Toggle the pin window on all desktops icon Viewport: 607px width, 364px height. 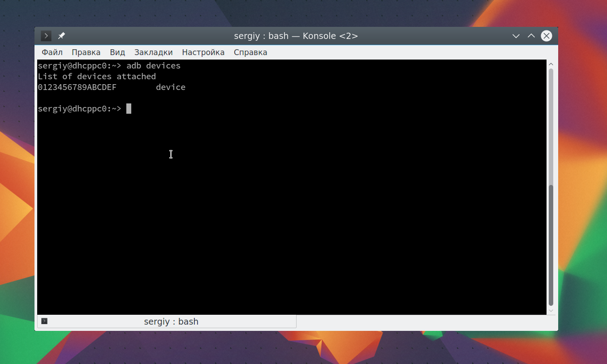62,36
